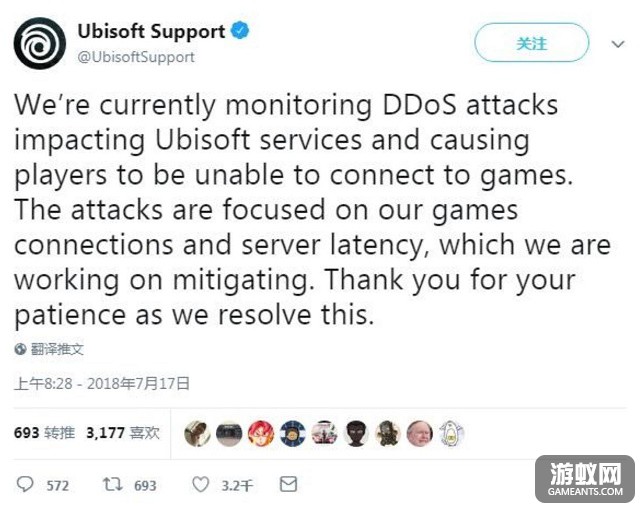
Task: Open the first liker's avatar thumbnail
Action: (x=197, y=433)
